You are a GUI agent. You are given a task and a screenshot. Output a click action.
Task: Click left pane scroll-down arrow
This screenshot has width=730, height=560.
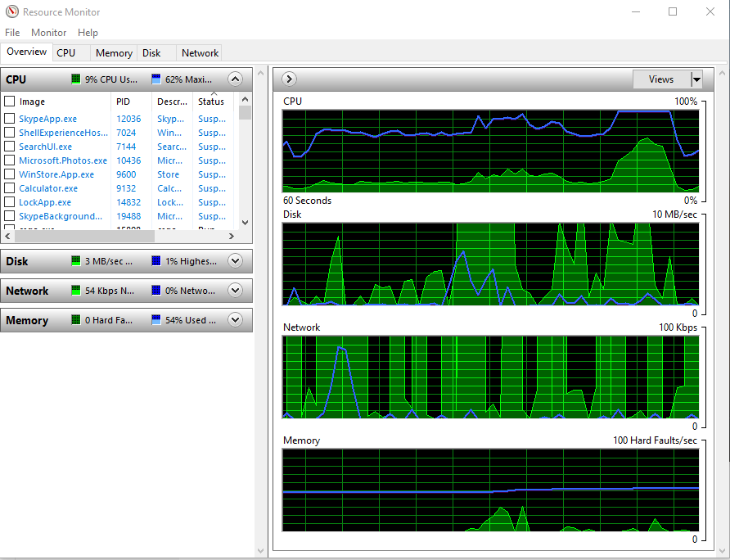coord(261,551)
